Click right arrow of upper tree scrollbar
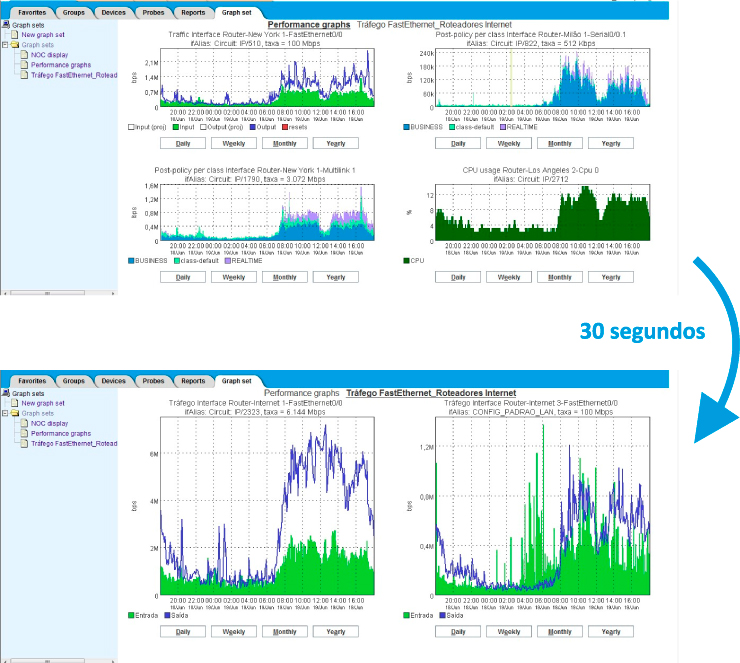Viewport: 740px width, 663px height. [113, 294]
